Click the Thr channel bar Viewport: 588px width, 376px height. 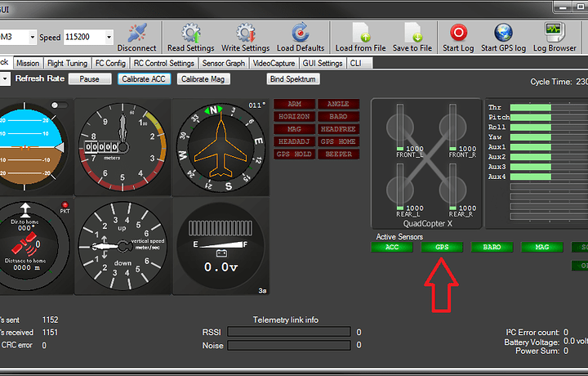click(x=549, y=107)
